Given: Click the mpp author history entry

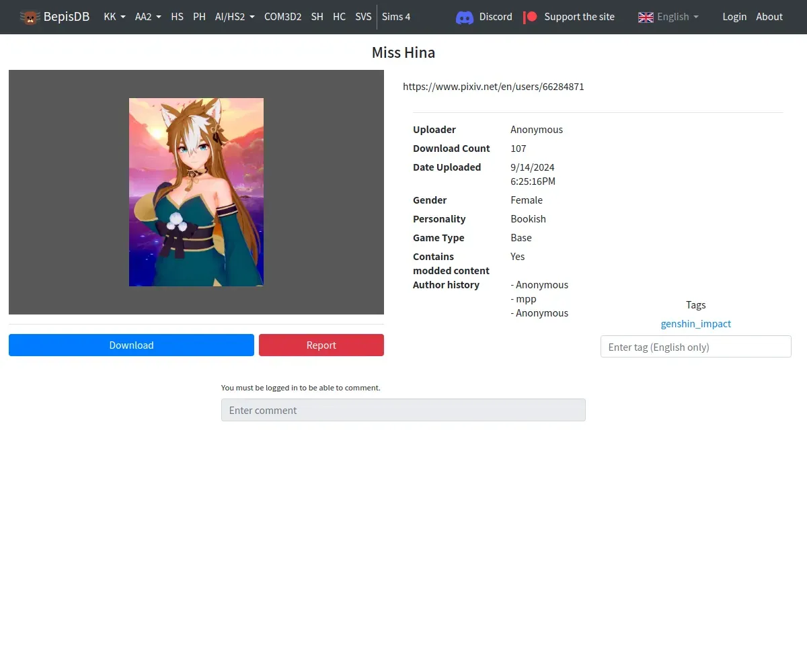Looking at the screenshot, I should pyautogui.click(x=524, y=299).
